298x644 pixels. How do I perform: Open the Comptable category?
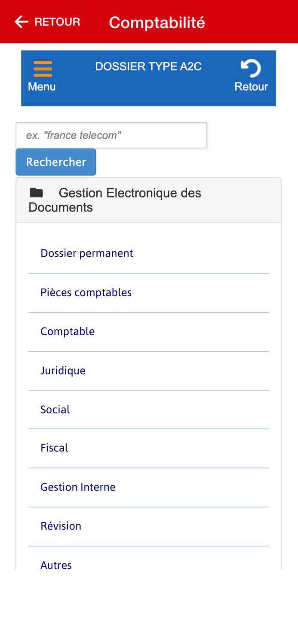tap(68, 331)
